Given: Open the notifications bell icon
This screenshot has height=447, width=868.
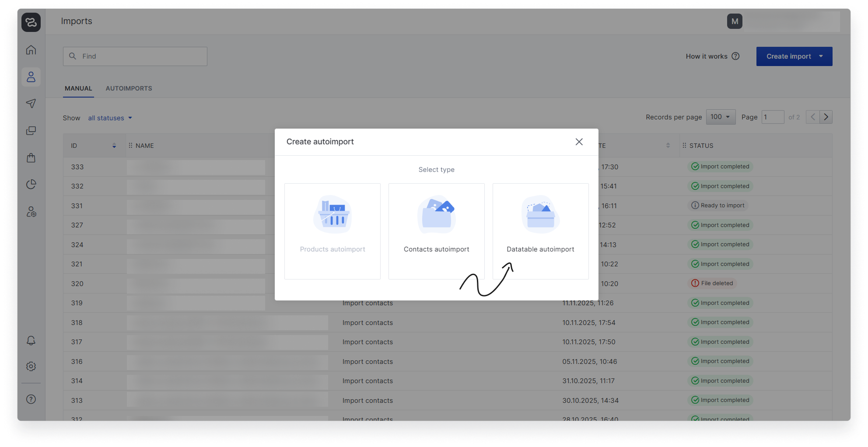Looking at the screenshot, I should (31, 340).
